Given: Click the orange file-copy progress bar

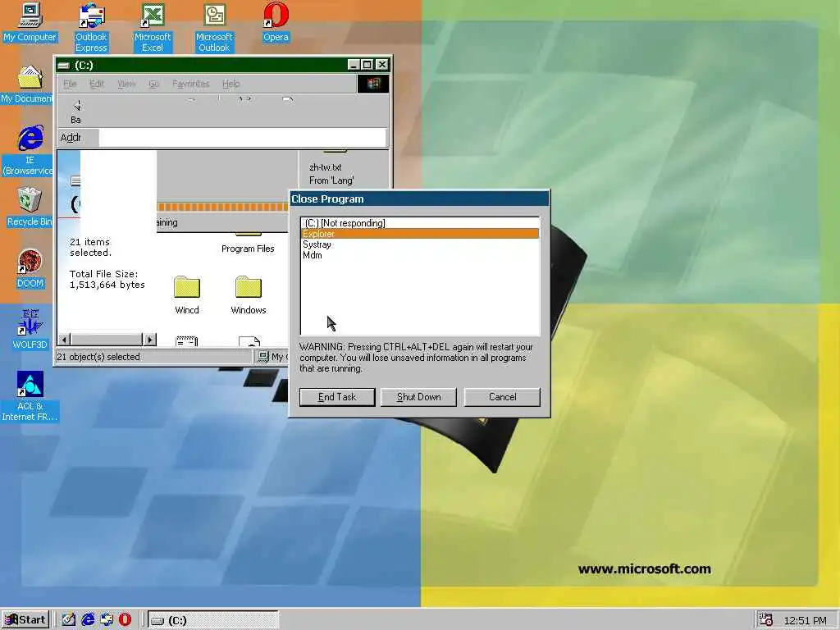Looking at the screenshot, I should coord(223,207).
